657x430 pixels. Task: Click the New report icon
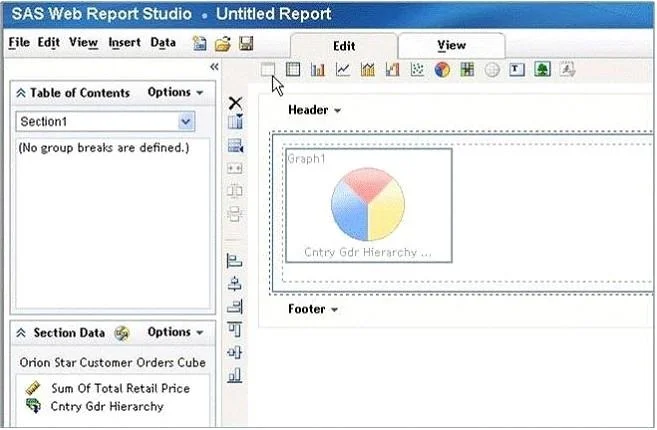pyautogui.click(x=199, y=43)
